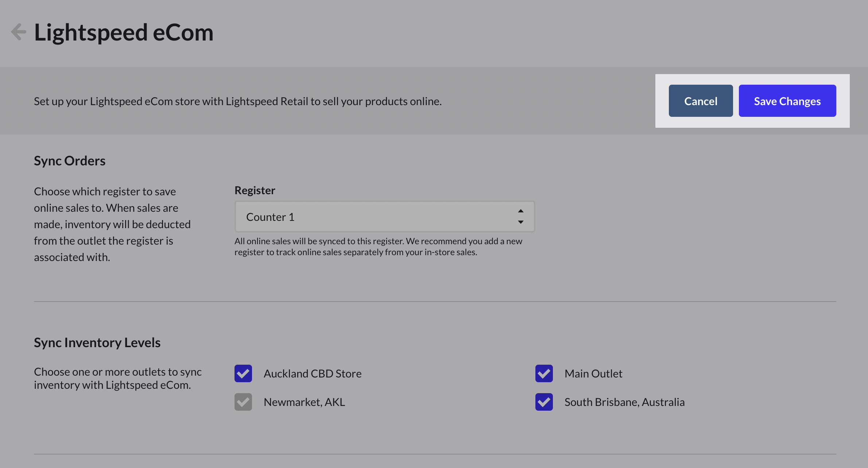Click the Sync Orders heading

pos(70,161)
